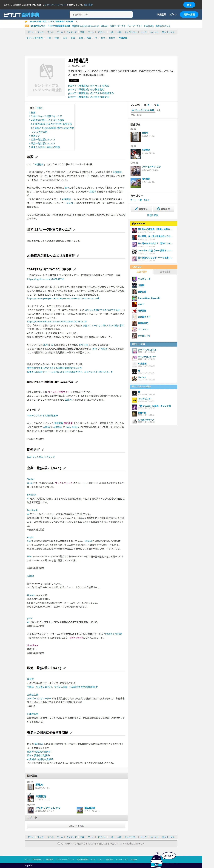Click edit pencil next to 当初はジョーク記事であったが
Image resolution: width=214 pixels, height=868 pixels.
[x=74, y=230]
